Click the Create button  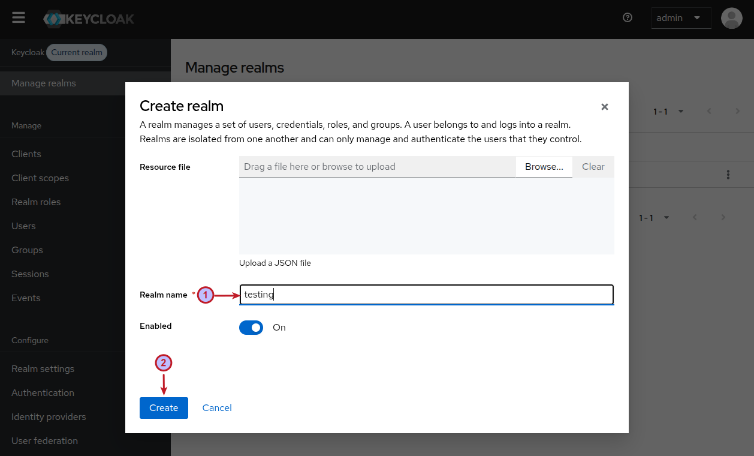pyautogui.click(x=163, y=408)
